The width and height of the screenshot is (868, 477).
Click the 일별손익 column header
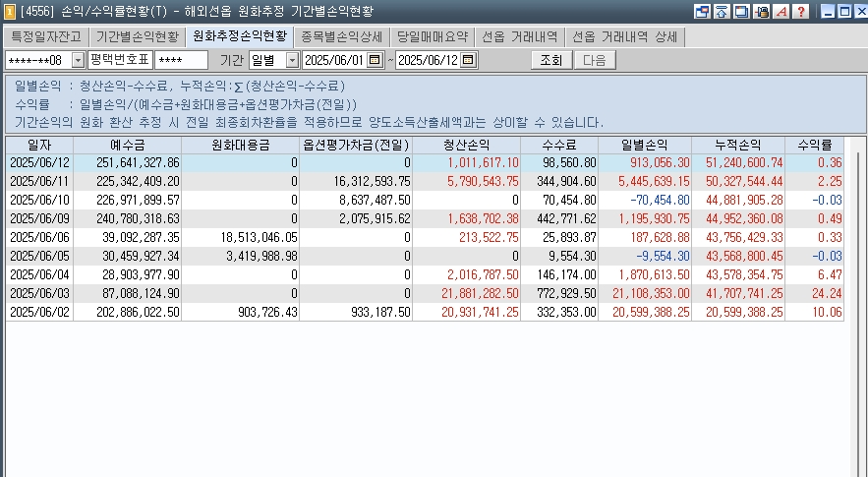click(644, 146)
